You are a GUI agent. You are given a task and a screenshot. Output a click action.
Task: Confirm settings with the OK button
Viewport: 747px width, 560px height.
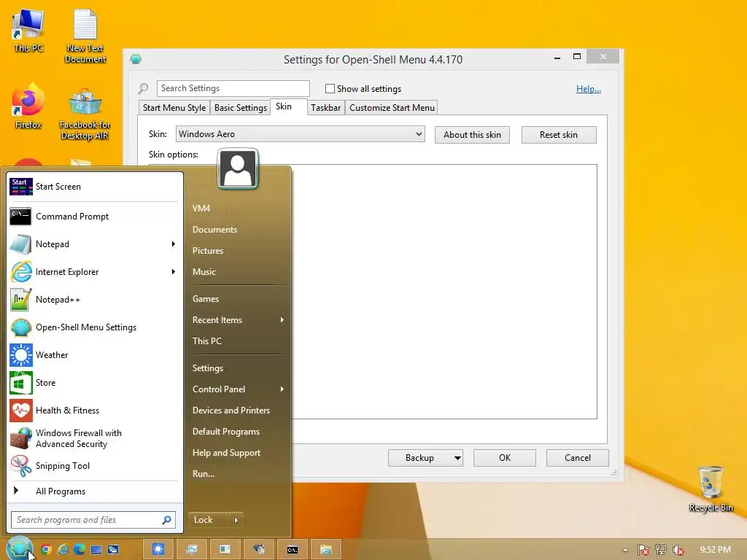(505, 458)
